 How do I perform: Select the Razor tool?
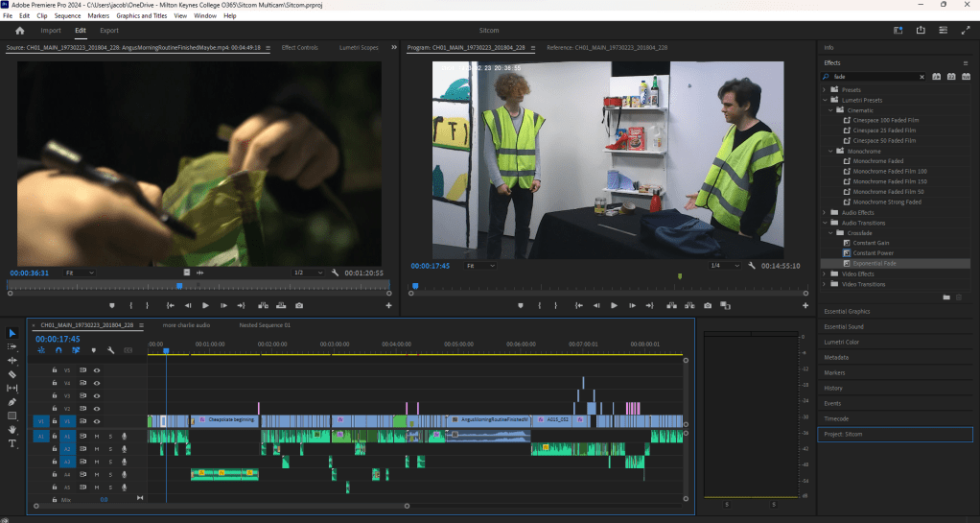(x=12, y=374)
